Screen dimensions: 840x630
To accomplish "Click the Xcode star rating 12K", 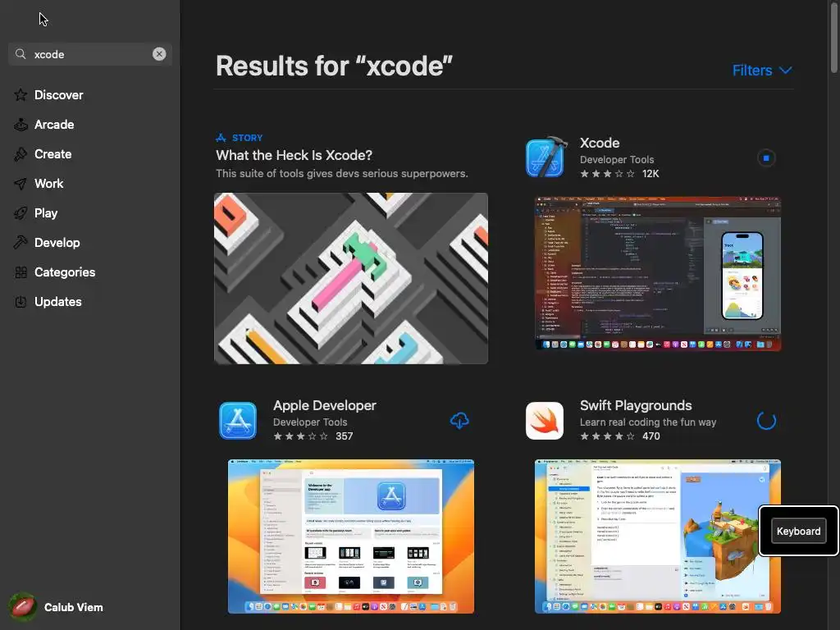I will point(619,174).
